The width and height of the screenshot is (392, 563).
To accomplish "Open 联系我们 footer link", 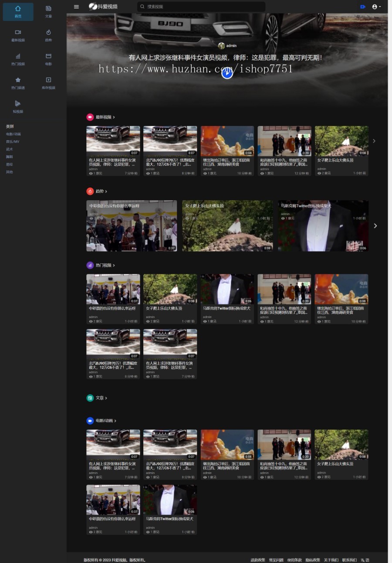I will [x=349, y=560].
